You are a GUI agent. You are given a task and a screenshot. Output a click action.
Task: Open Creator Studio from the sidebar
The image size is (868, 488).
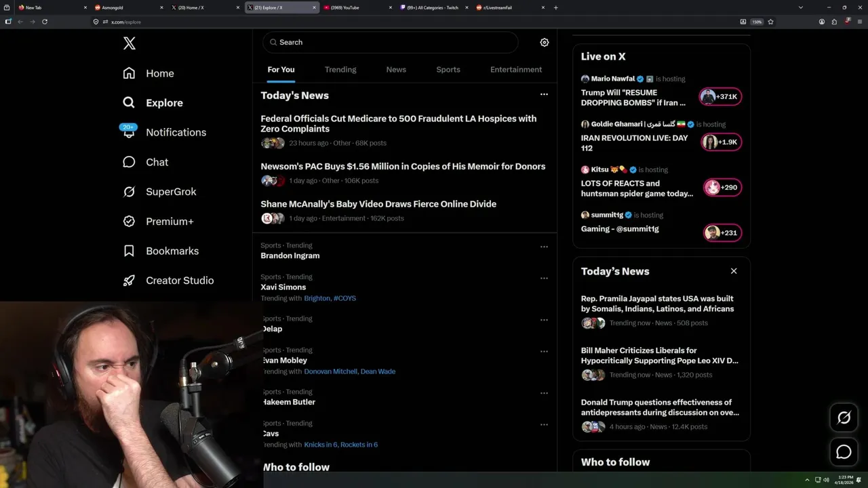168,281
